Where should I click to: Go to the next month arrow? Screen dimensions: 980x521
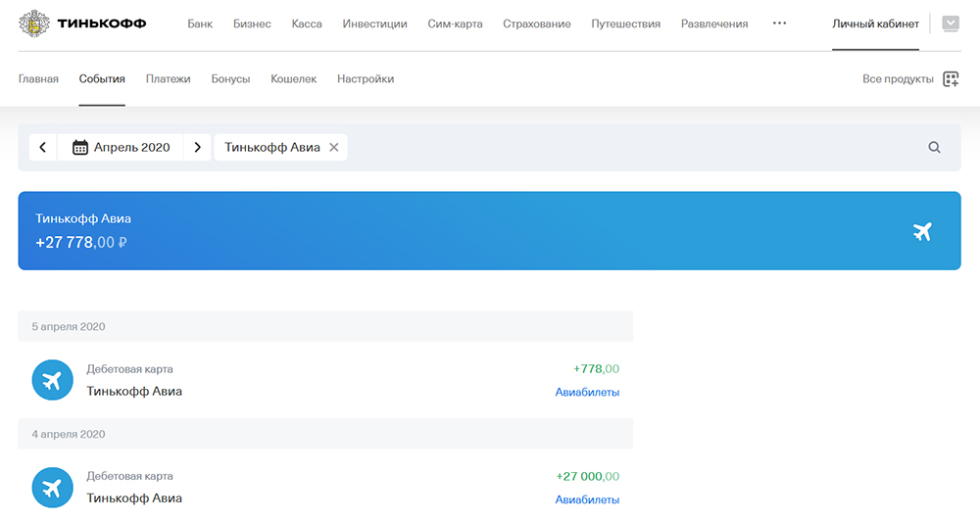click(x=198, y=148)
